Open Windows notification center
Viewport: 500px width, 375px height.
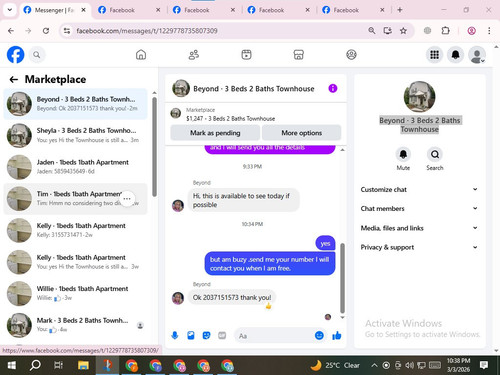coord(484,365)
